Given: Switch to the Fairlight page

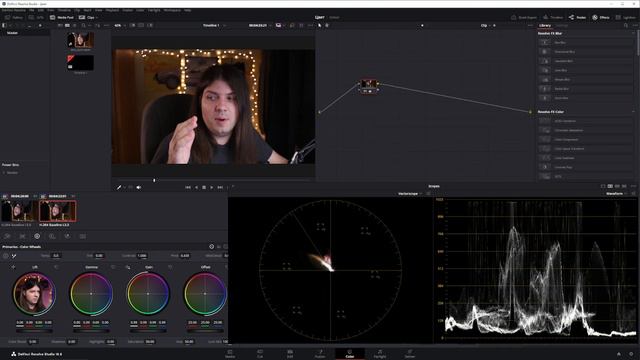Looking at the screenshot, I should click(380, 353).
